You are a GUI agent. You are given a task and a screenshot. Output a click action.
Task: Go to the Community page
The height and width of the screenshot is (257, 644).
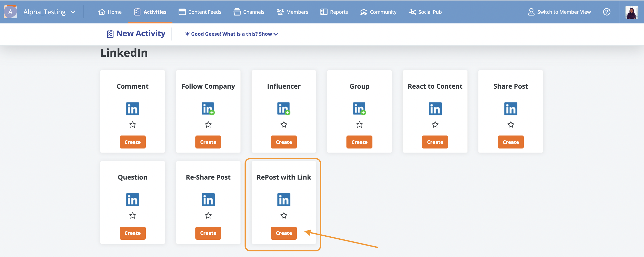[378, 12]
